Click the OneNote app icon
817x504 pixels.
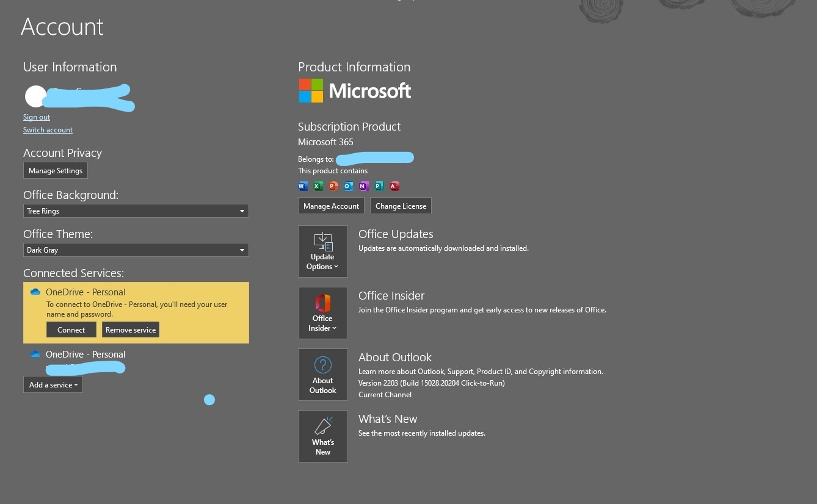(x=364, y=186)
